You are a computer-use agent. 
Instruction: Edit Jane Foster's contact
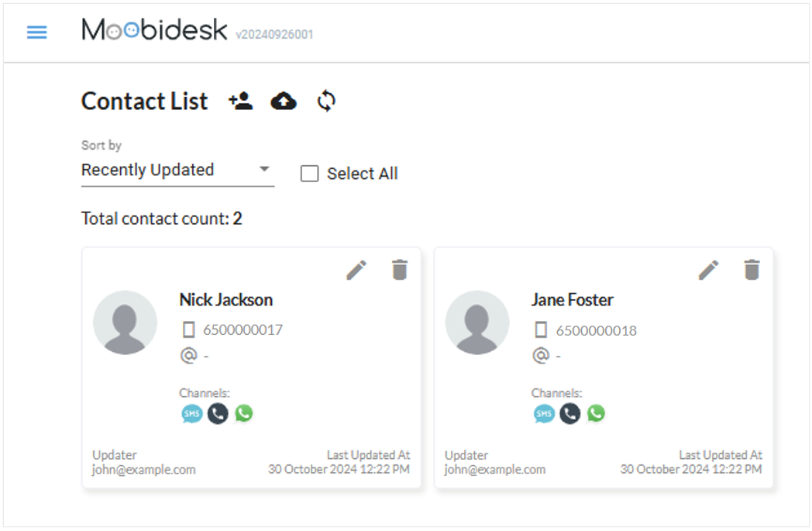point(708,270)
